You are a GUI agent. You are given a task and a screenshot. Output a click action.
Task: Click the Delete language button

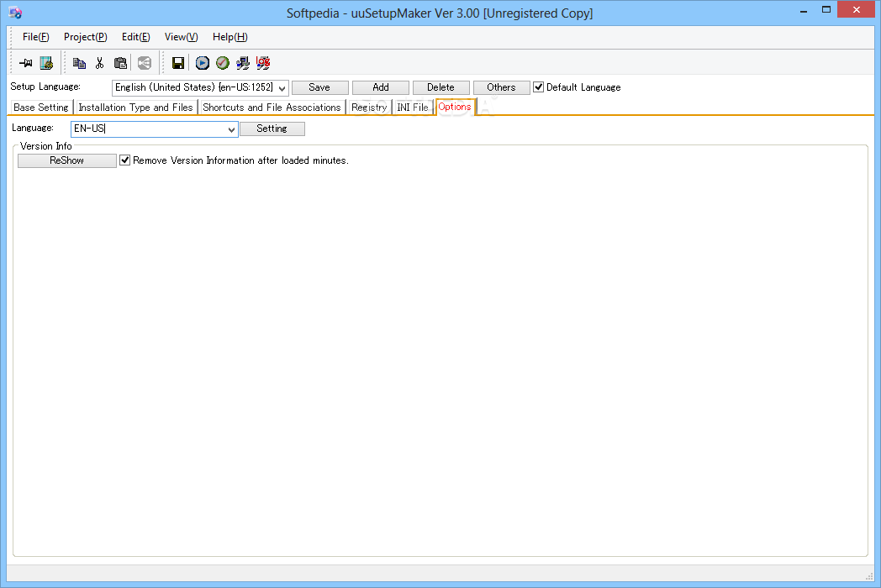(x=440, y=87)
